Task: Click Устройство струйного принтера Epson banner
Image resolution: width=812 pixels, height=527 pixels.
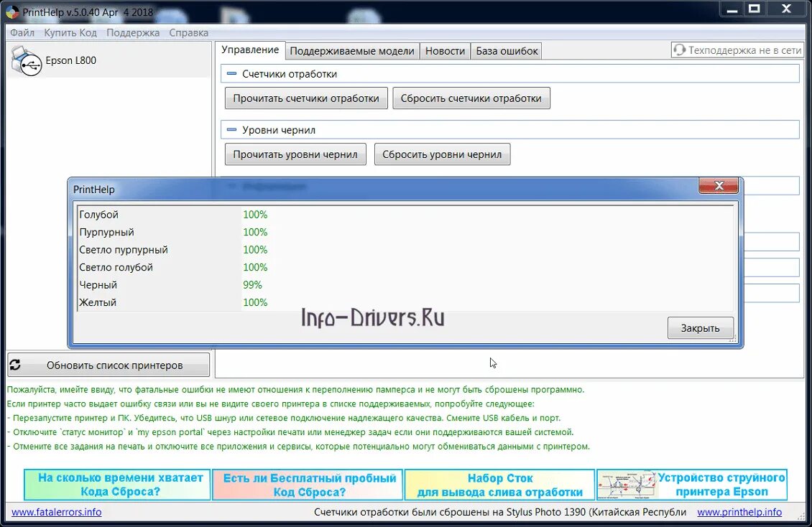Action: (692, 485)
